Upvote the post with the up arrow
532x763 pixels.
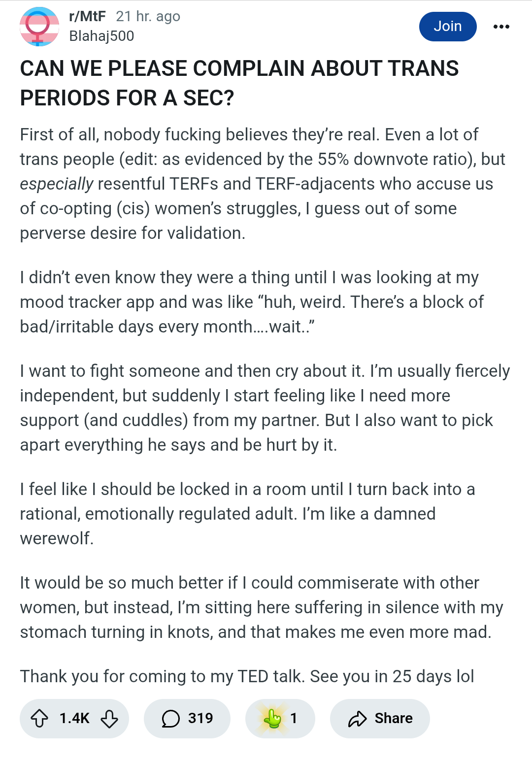[39, 719]
